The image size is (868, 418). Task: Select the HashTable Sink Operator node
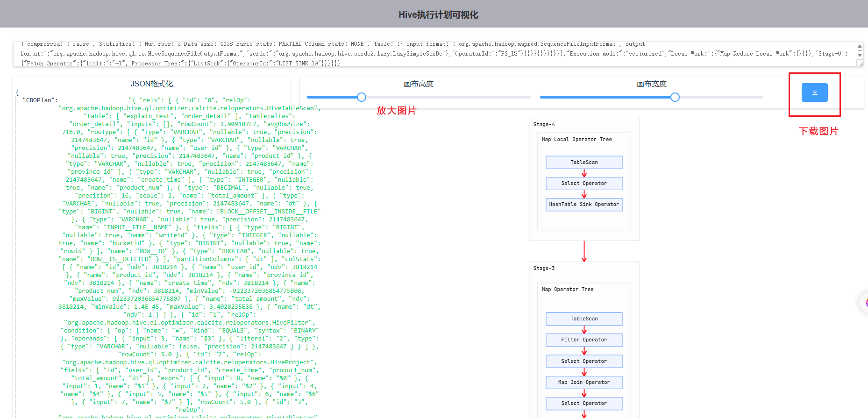[584, 205]
